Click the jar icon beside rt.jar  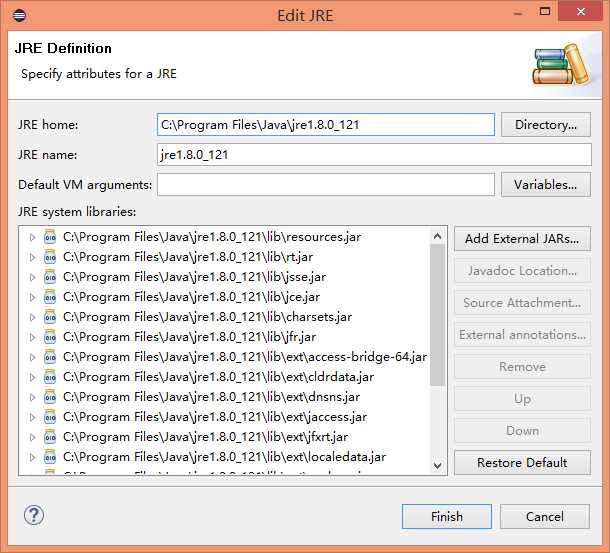[x=50, y=257]
